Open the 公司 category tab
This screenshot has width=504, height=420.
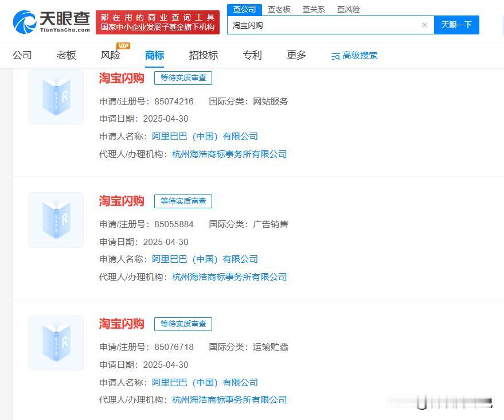22,55
